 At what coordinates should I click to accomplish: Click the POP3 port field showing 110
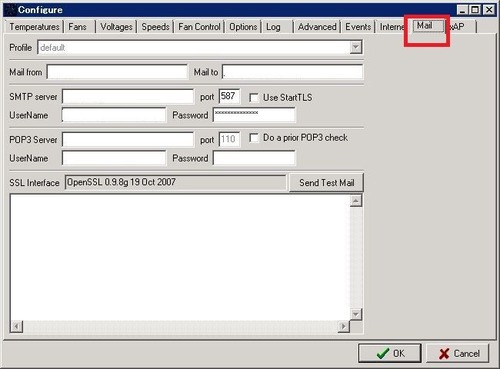(x=229, y=139)
